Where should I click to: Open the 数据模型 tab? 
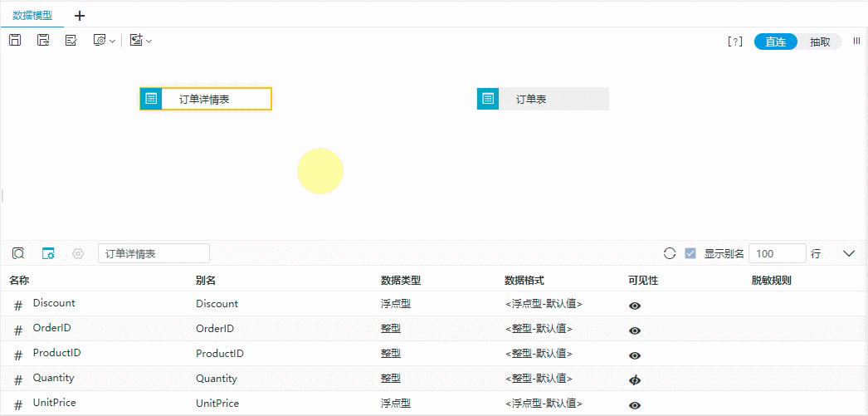tap(32, 15)
